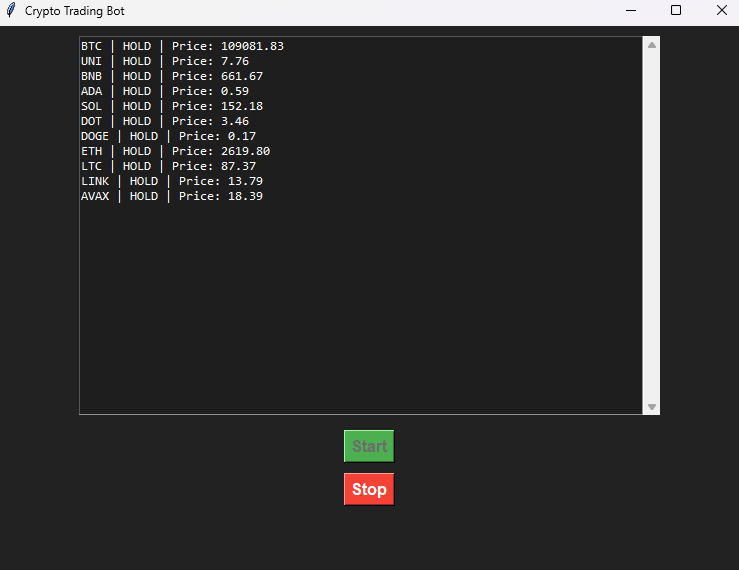739x570 pixels.
Task: Click the log scrollbar track
Action: tap(652, 226)
